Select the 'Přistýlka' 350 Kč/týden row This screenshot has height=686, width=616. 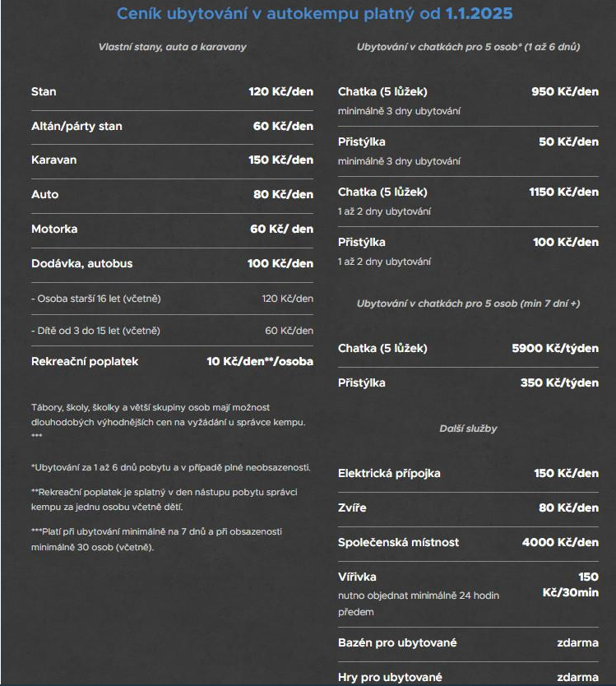coord(468,382)
